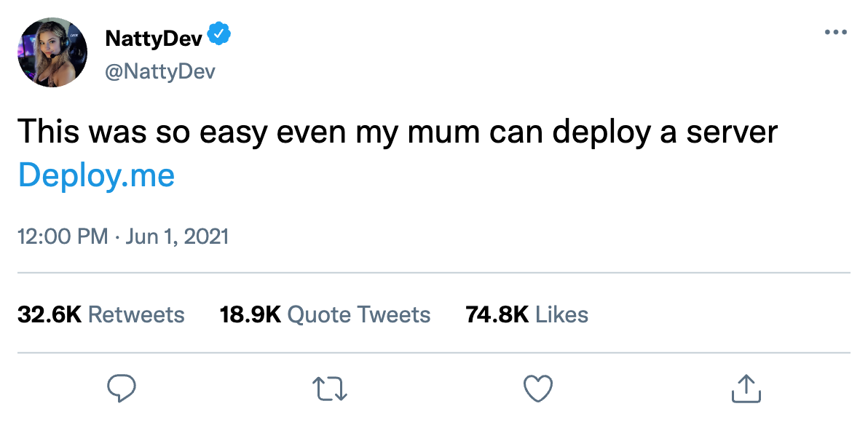Tap the share arrow to forward tweet
The height and width of the screenshot is (441, 868).
[x=746, y=389]
